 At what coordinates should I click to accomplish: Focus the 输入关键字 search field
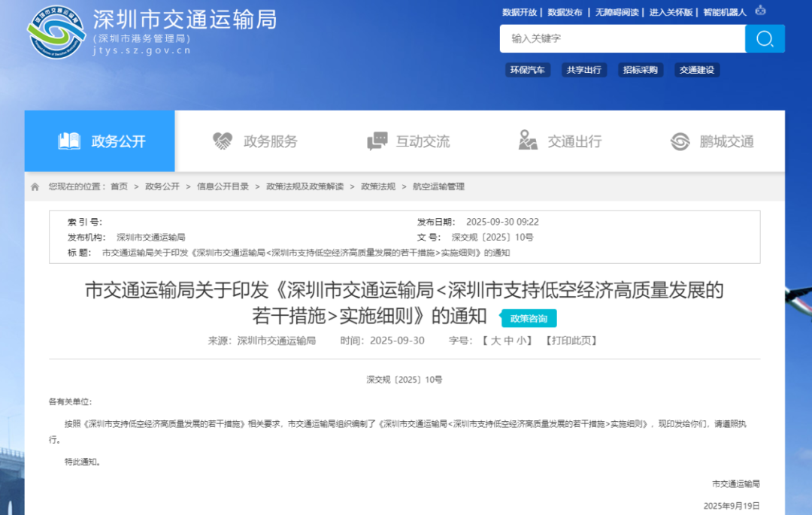[x=622, y=38]
